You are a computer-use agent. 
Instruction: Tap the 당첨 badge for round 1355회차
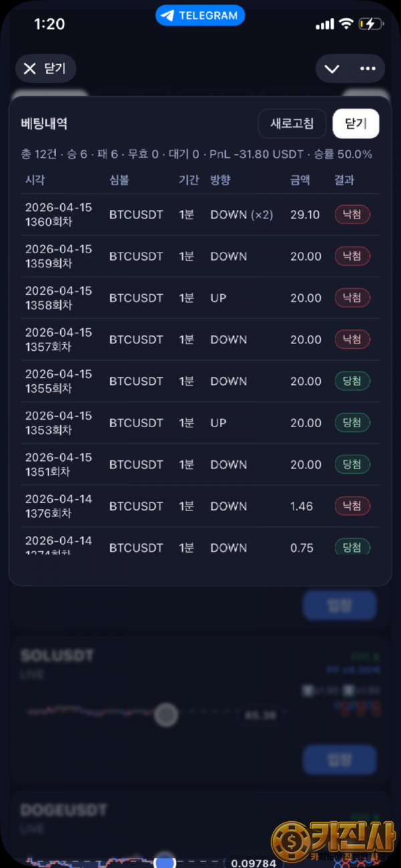[352, 382]
